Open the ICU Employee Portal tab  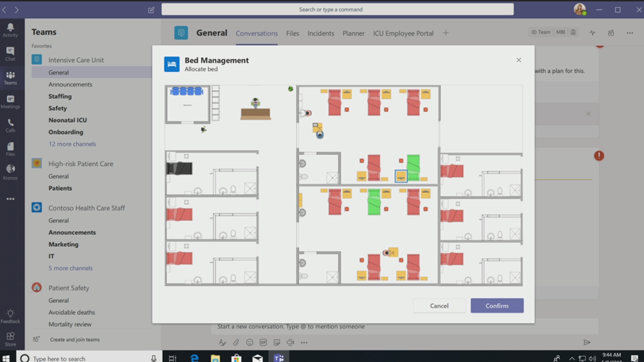pyautogui.click(x=403, y=33)
